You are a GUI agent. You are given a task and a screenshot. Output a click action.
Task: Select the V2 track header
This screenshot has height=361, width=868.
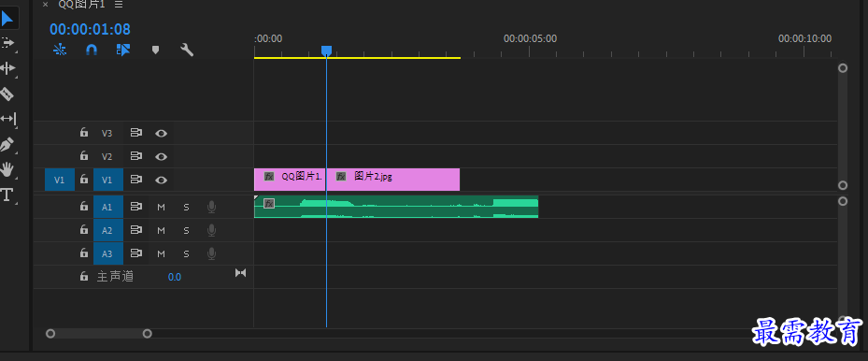coord(107,157)
